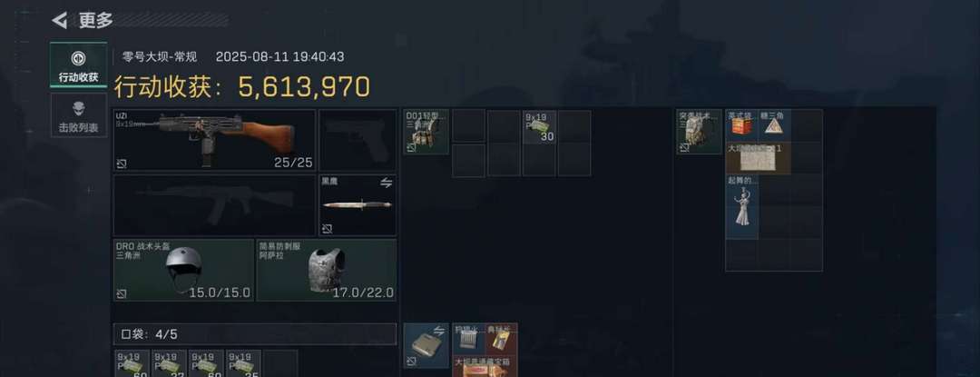Click the 起舞的 dancing statue item

(742, 207)
